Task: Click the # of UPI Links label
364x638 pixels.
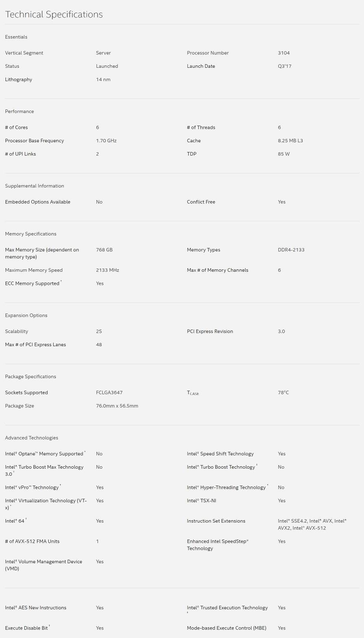Action: (20, 154)
